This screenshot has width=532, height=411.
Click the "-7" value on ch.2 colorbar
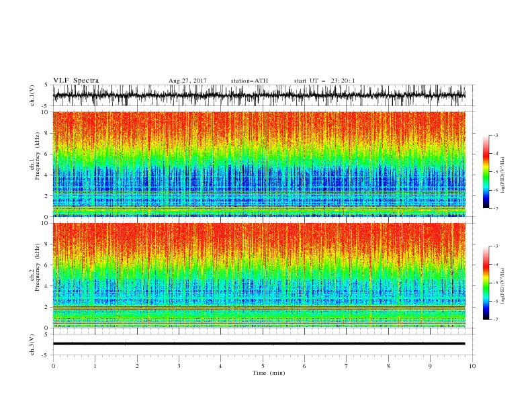tap(496, 320)
